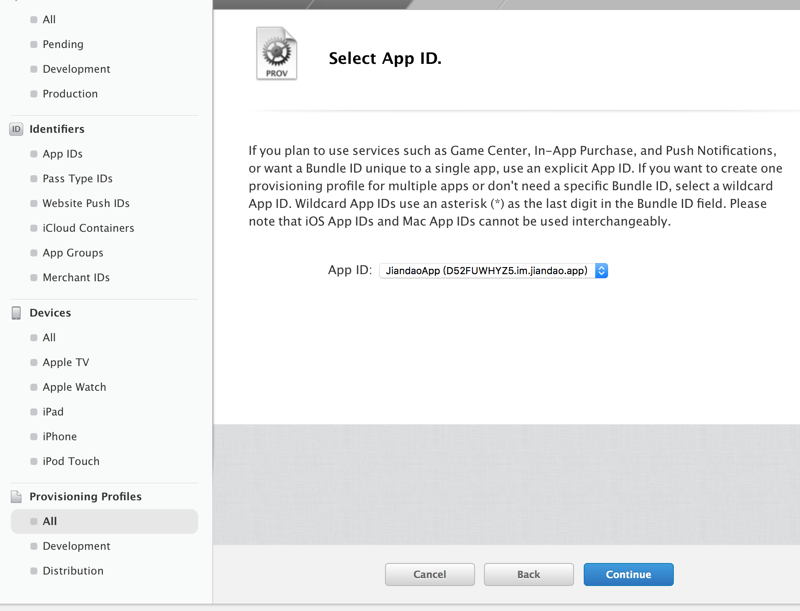Viewport: 800px width, 611px height.
Task: Open Development provisioning profiles
Action: (76, 546)
